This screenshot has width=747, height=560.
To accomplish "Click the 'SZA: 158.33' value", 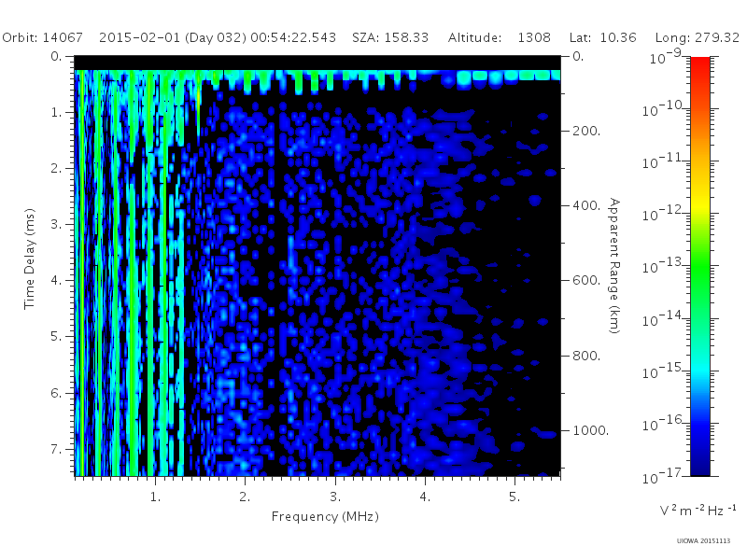I will click(x=390, y=37).
